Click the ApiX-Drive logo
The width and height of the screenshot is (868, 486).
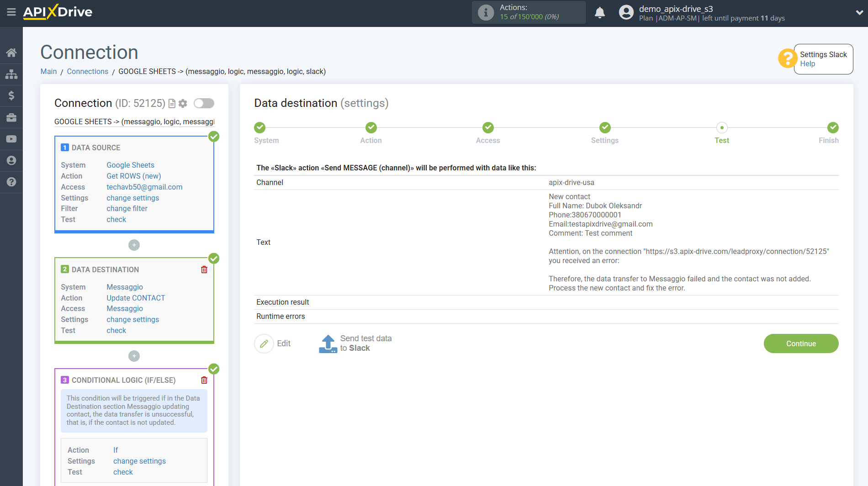[58, 12]
